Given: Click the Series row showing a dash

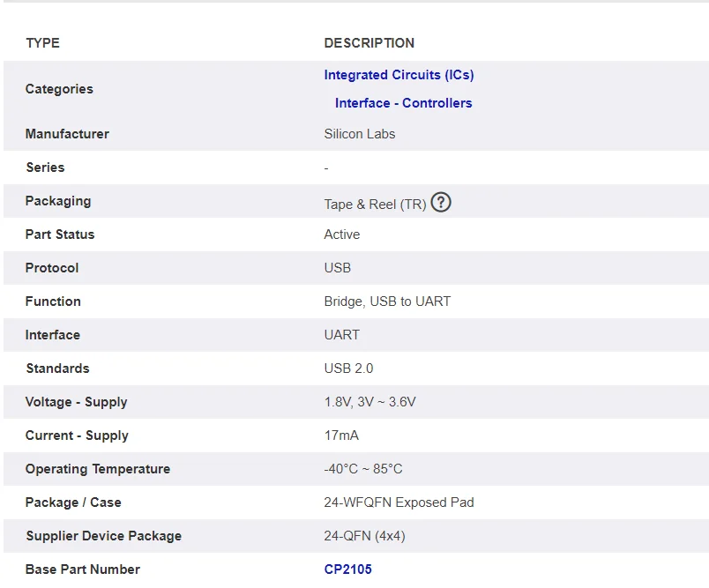Looking at the screenshot, I should [x=325, y=167].
